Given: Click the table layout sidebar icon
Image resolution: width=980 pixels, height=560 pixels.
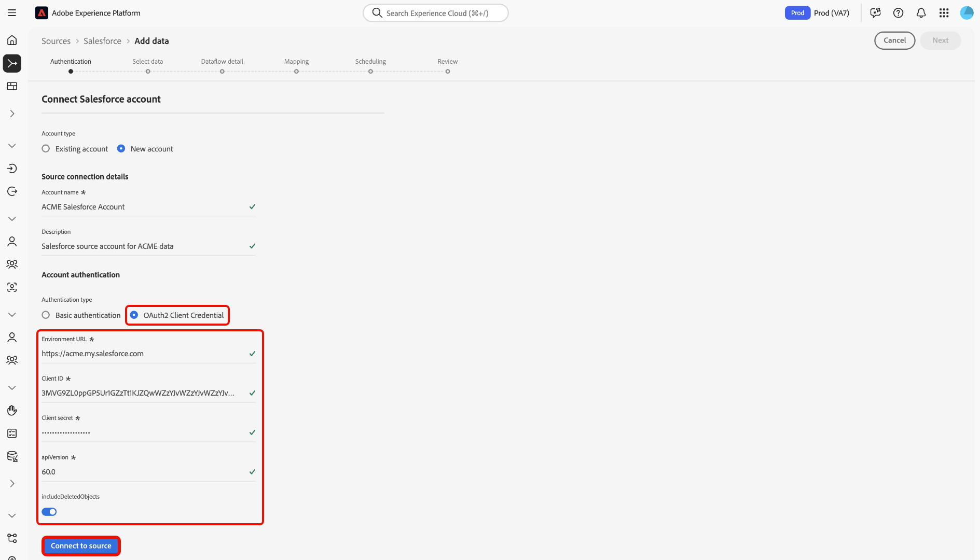Looking at the screenshot, I should click(12, 86).
